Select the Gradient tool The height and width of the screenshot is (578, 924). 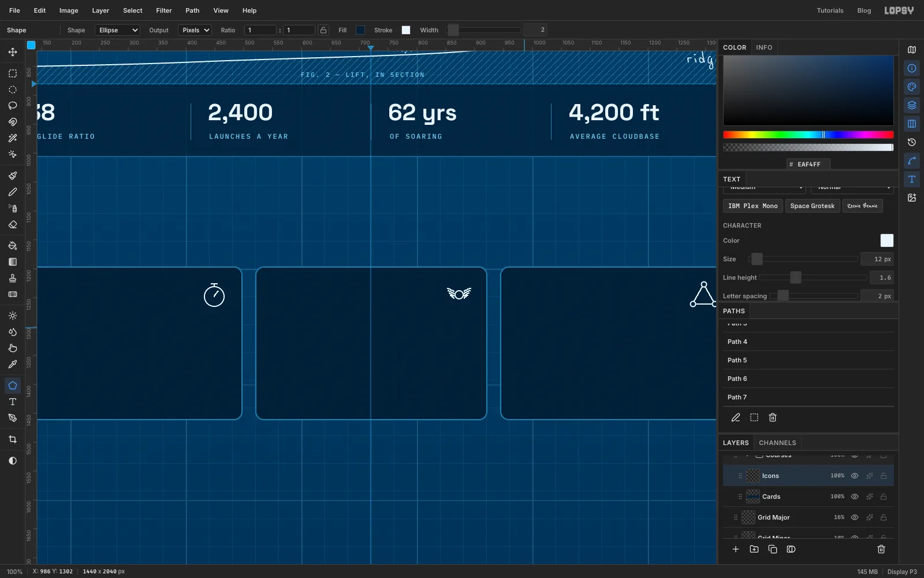[13, 262]
